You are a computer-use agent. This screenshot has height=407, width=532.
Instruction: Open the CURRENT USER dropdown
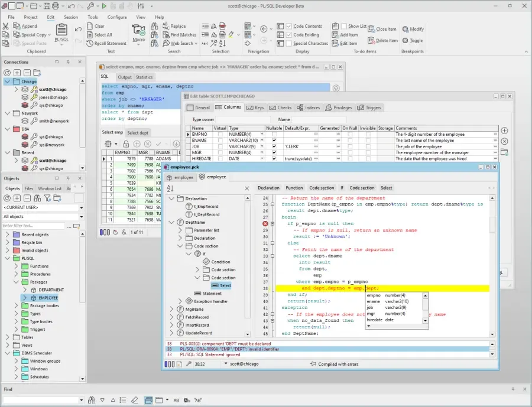coord(82,207)
